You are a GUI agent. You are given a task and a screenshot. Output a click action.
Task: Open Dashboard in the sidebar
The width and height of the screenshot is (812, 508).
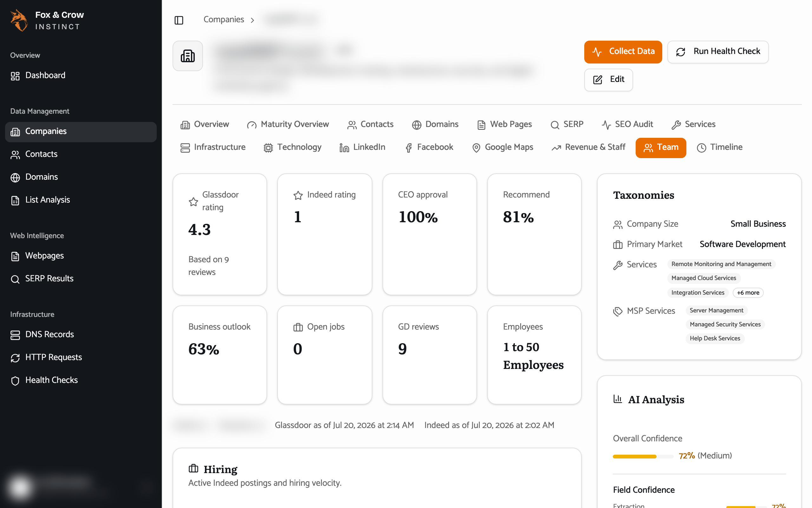tap(81, 75)
